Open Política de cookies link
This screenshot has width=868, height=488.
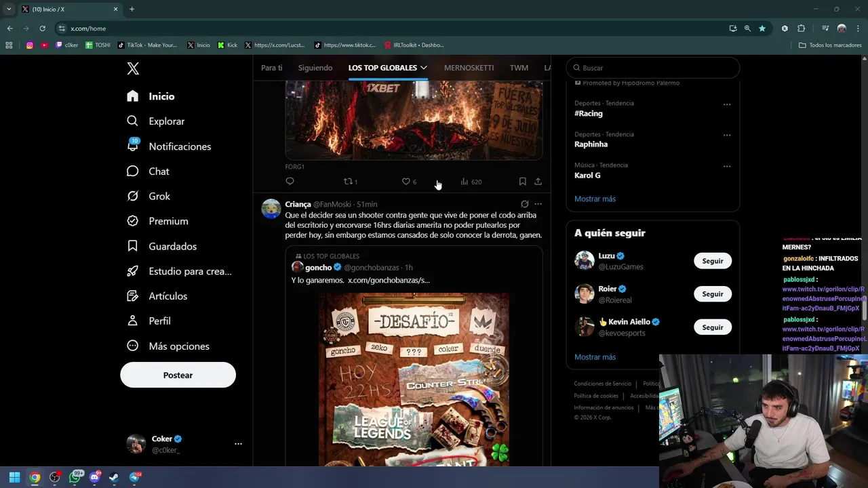point(596,396)
